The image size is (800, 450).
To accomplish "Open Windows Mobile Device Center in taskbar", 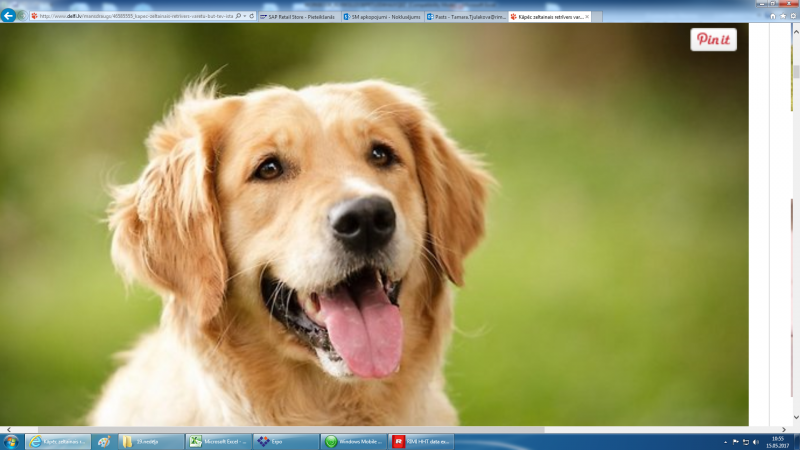I will coord(353,441).
